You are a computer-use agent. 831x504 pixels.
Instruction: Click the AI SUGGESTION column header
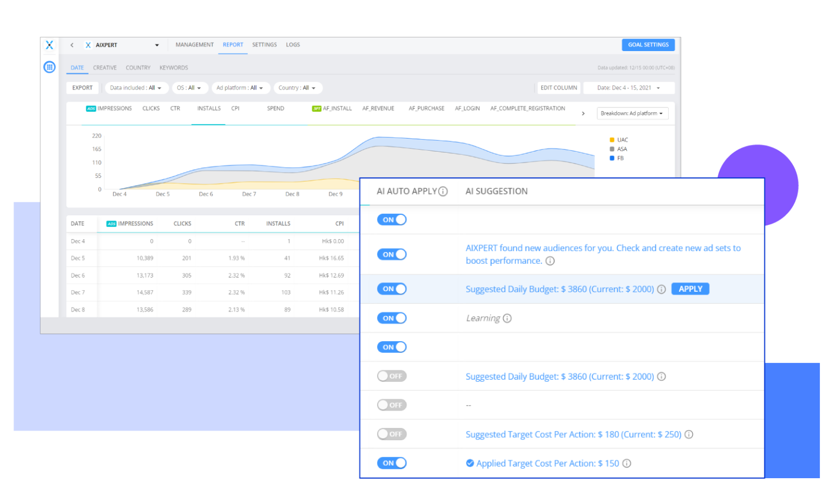pos(497,191)
